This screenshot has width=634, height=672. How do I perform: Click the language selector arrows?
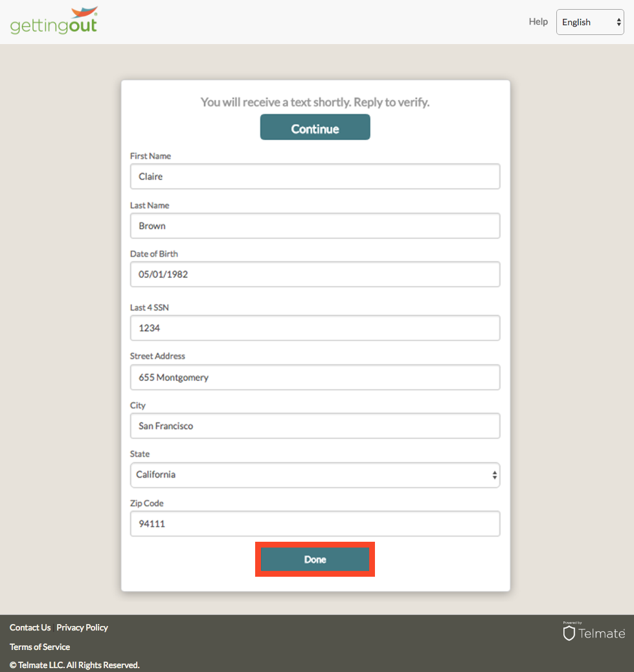(x=618, y=22)
